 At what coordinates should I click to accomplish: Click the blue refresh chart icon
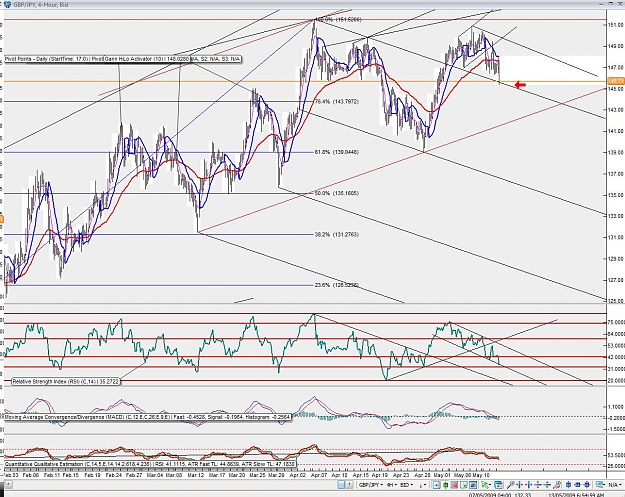tap(498, 485)
